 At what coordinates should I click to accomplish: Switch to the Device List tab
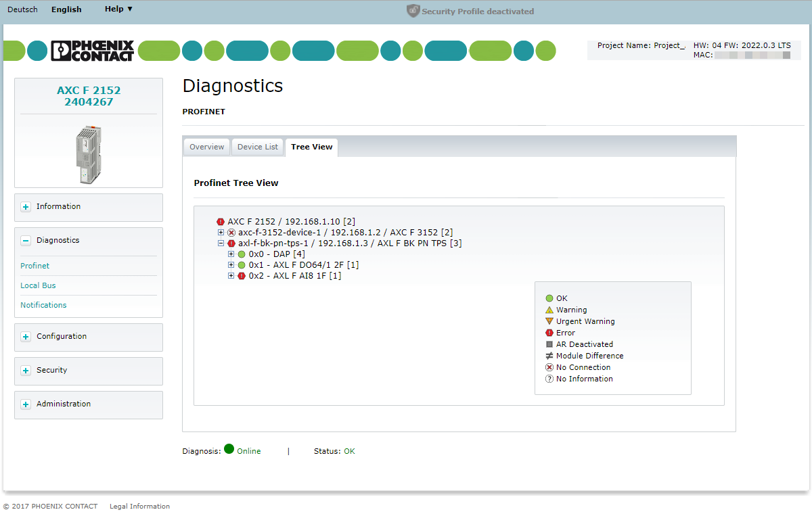click(258, 147)
